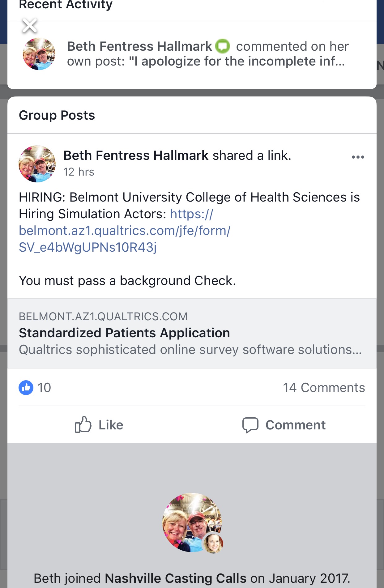The height and width of the screenshot is (588, 384).
Task: Tap the thumbs-up outline icon
Action: [x=83, y=424]
